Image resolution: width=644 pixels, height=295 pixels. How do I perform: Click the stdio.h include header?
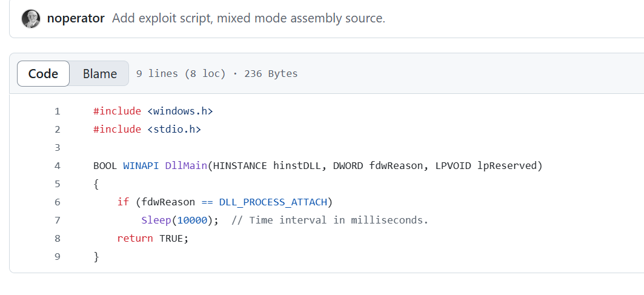click(x=174, y=130)
